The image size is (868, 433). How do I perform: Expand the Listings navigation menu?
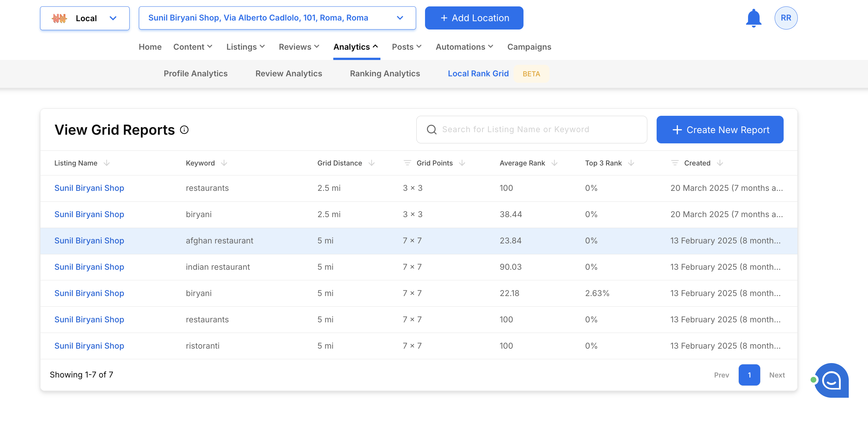point(245,47)
